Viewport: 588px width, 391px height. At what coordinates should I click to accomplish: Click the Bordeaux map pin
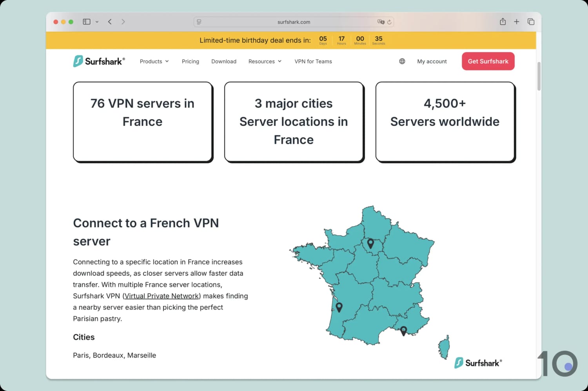339,307
